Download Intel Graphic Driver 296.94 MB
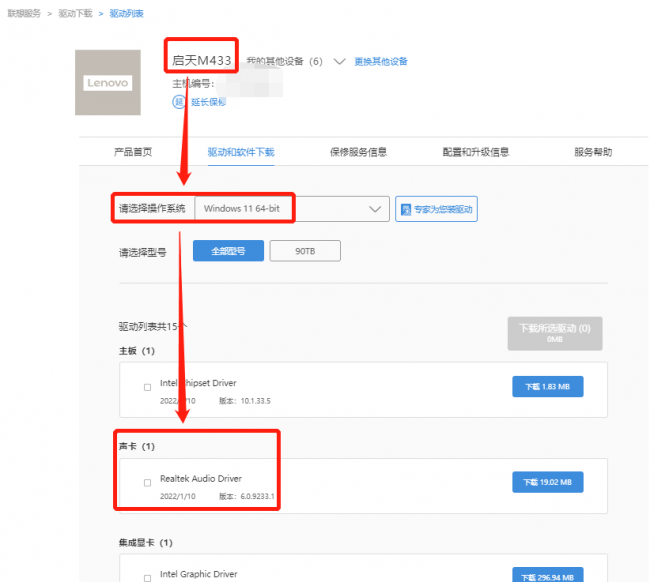650x582 pixels. [x=548, y=575]
